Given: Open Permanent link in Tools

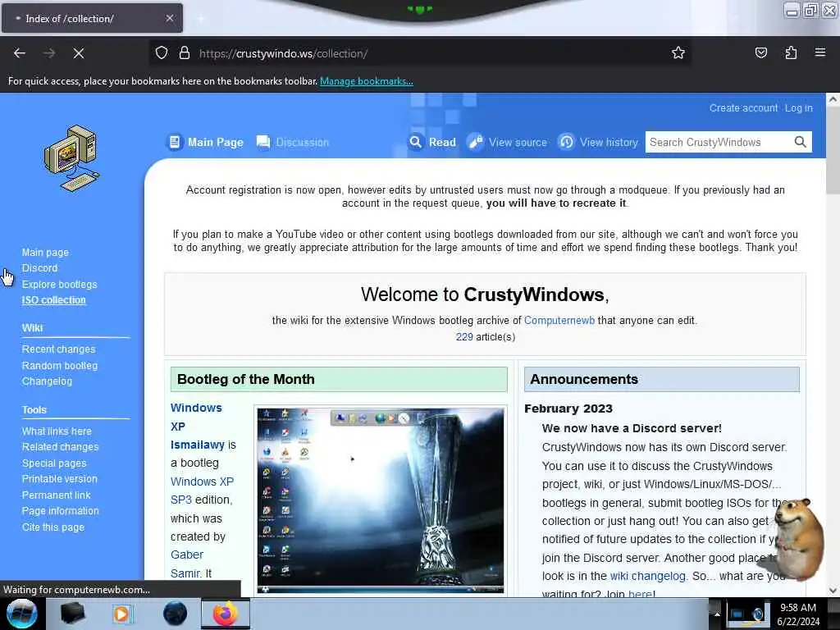Looking at the screenshot, I should point(56,495).
